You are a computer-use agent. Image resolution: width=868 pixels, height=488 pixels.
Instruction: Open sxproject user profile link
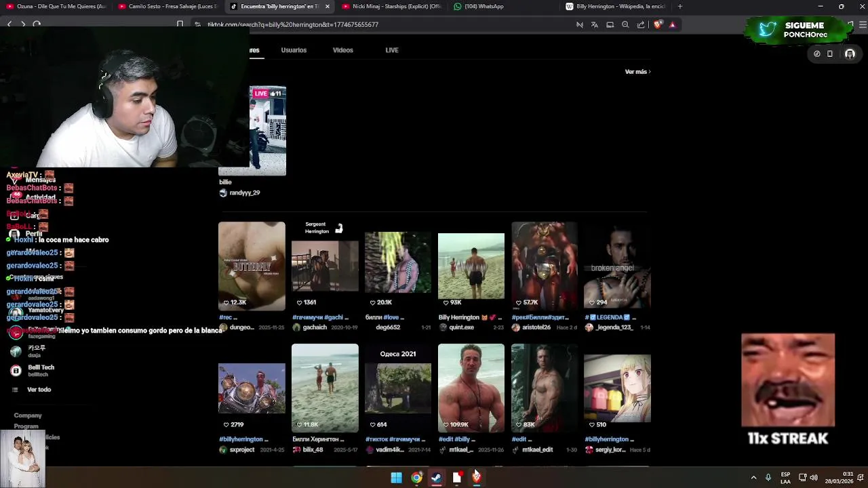(x=241, y=450)
